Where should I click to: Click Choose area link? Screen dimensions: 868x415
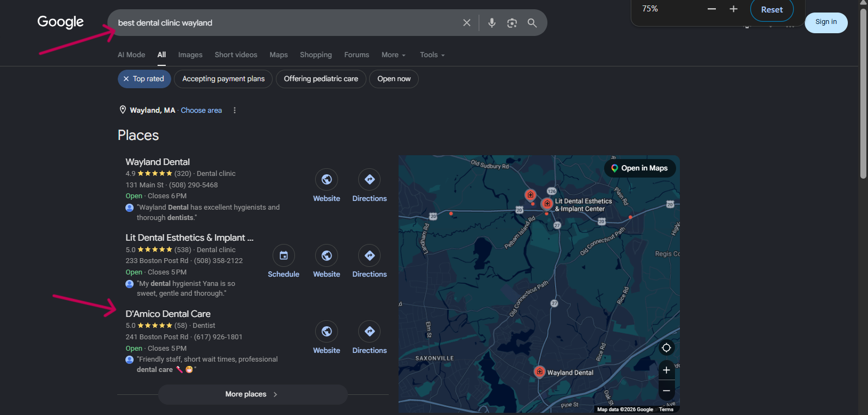coord(201,110)
